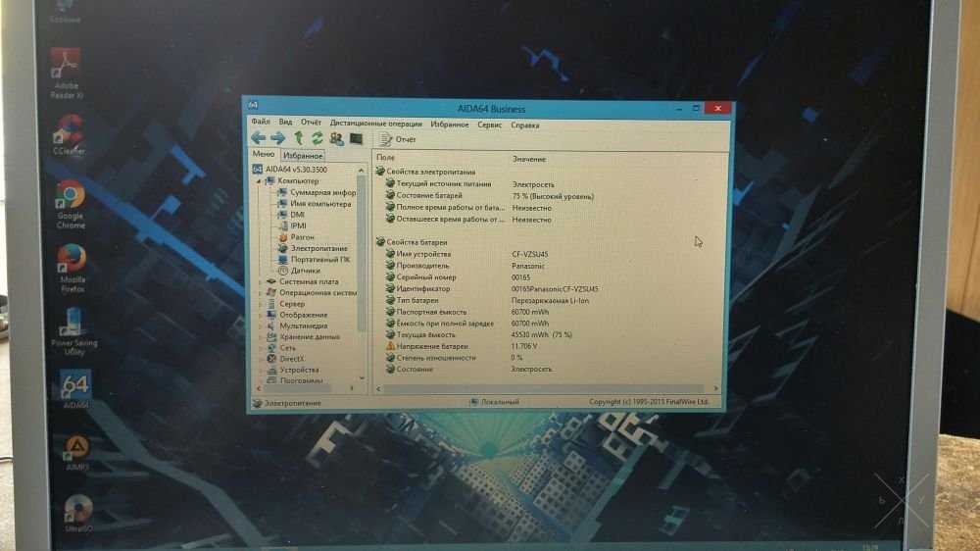
Task: Select Имя компьютера in the tree
Action: [315, 204]
